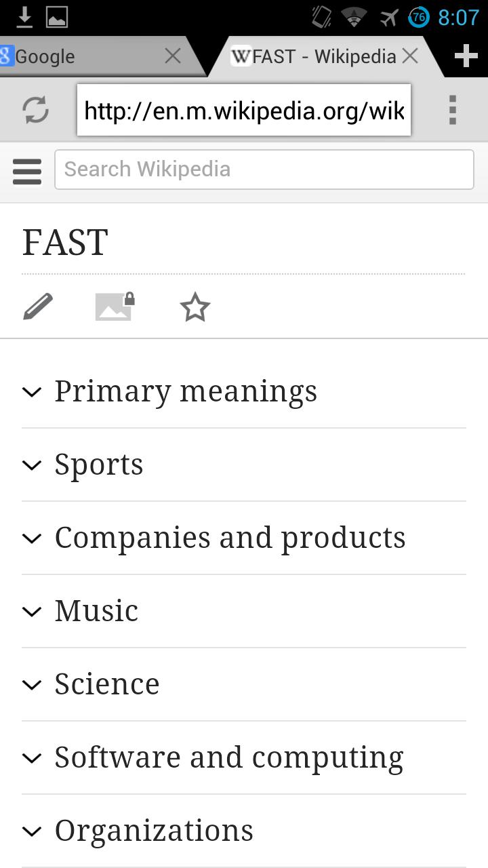Tap the browser URL address bar

click(x=244, y=110)
